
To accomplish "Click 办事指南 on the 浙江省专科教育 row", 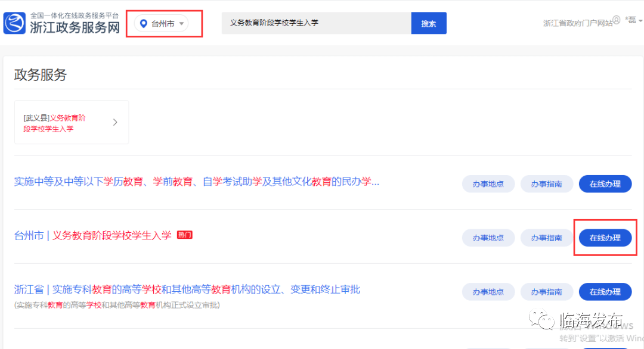I will (x=546, y=291).
